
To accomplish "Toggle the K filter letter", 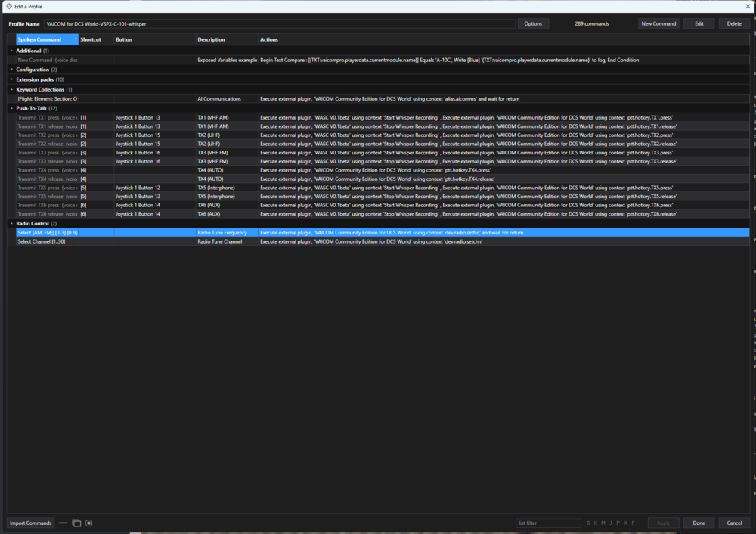I will tap(596, 523).
